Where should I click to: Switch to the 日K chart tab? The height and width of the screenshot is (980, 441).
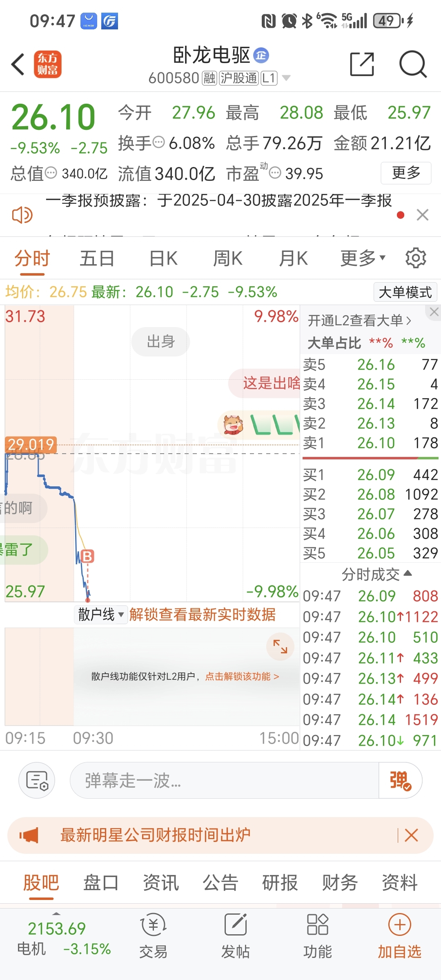(163, 258)
